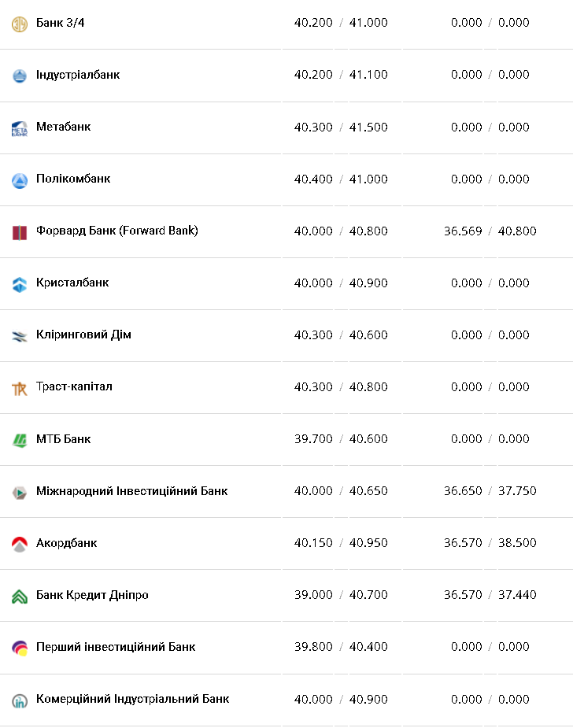Click the Форвард Банк red logo icon
573x728 pixels.
click(x=20, y=232)
